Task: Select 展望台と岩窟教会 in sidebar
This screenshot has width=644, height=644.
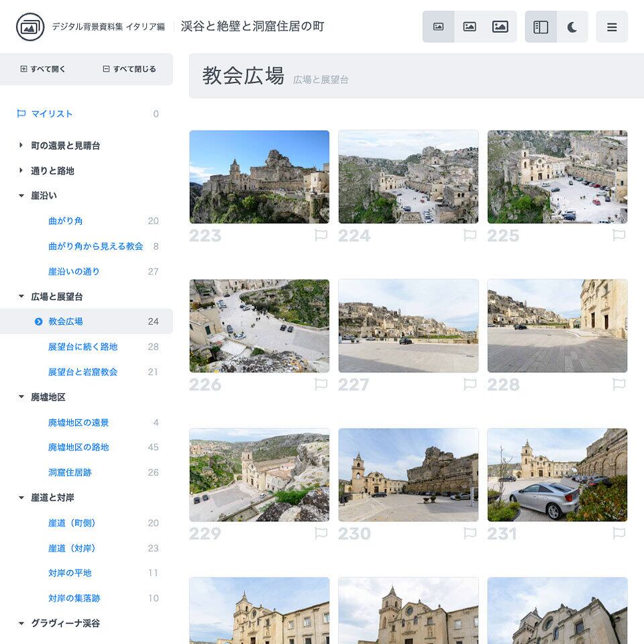Action: tap(83, 372)
